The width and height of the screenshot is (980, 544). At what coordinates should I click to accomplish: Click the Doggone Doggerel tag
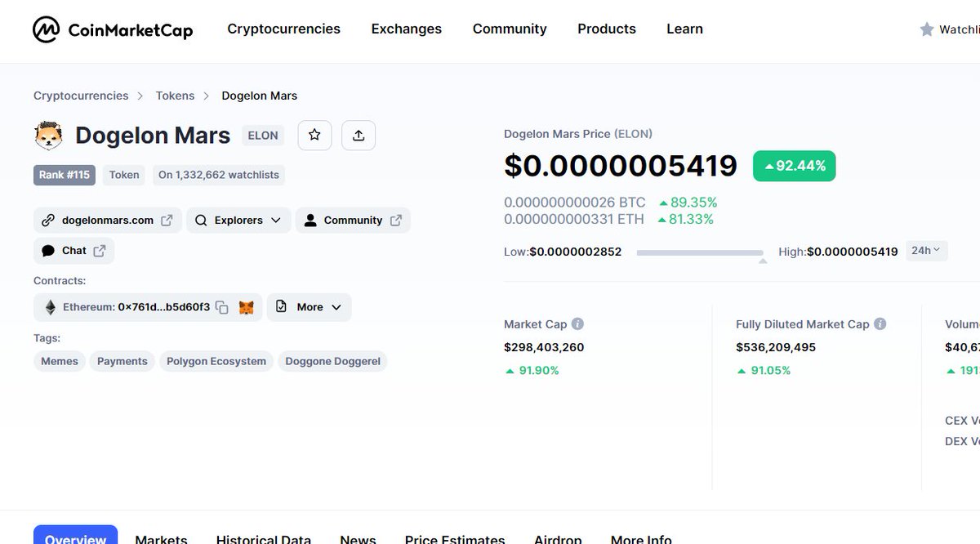coord(332,361)
